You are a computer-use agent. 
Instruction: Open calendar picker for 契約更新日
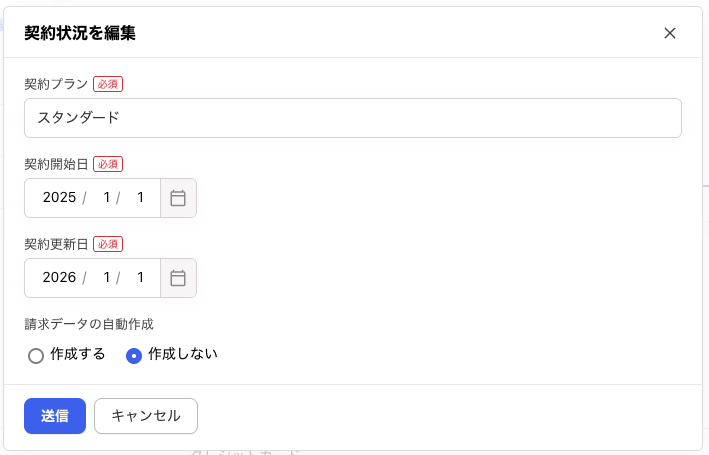178,278
